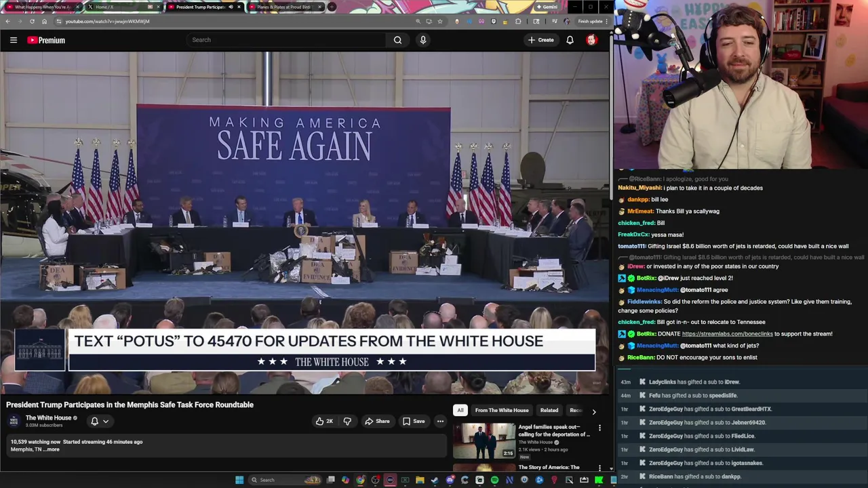Close the Home / X tab

158,7
